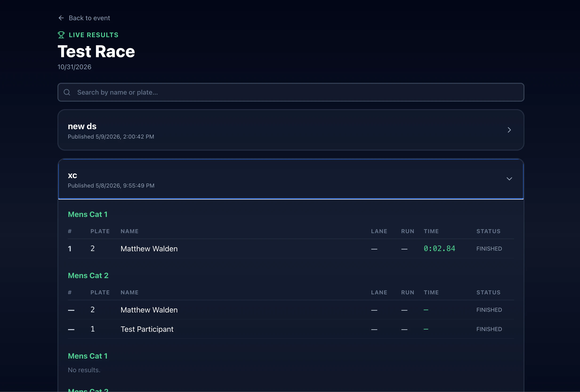580x392 pixels.
Task: Focus the Search by name or plate field
Action: click(291, 92)
